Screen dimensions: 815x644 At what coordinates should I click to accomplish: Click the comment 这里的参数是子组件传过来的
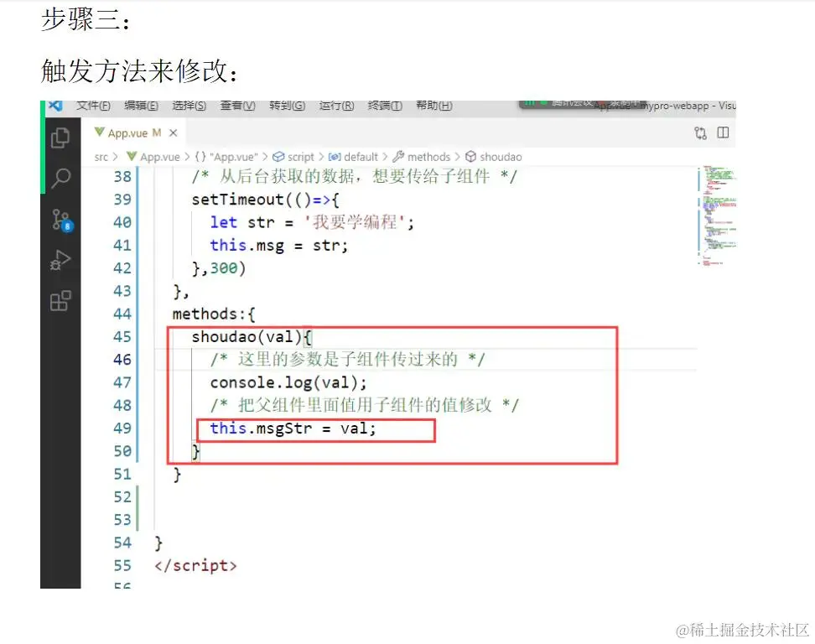pyautogui.click(x=347, y=360)
